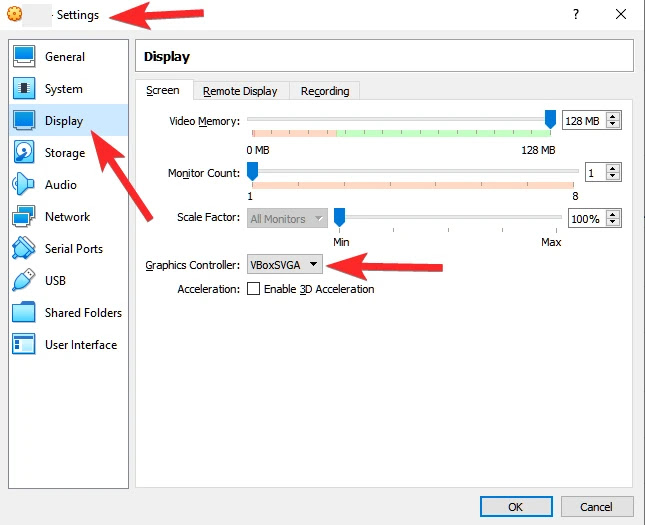This screenshot has width=645, height=525.
Task: Click the Serial Ports connector icon
Action: (23, 248)
